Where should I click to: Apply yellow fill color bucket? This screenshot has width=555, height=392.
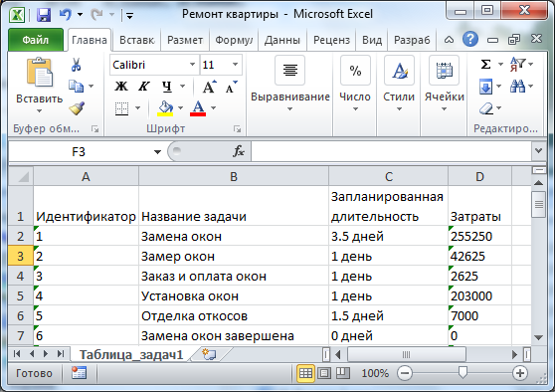165,108
